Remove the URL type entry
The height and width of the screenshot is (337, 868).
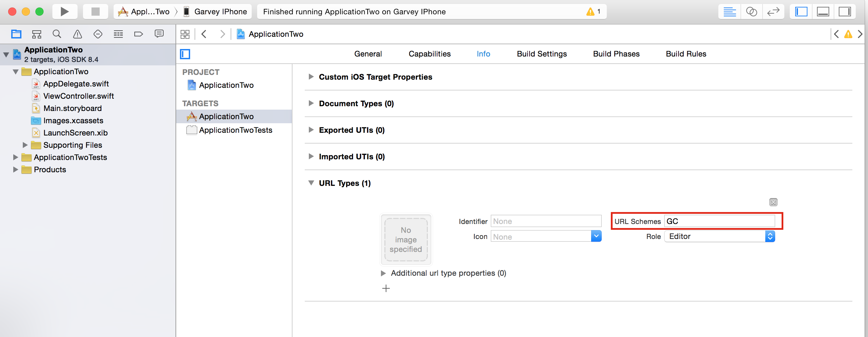pos(773,202)
